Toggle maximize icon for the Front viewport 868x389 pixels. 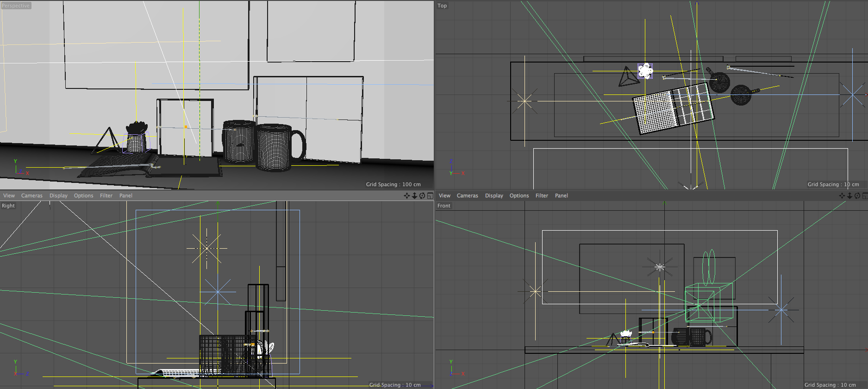(x=865, y=196)
